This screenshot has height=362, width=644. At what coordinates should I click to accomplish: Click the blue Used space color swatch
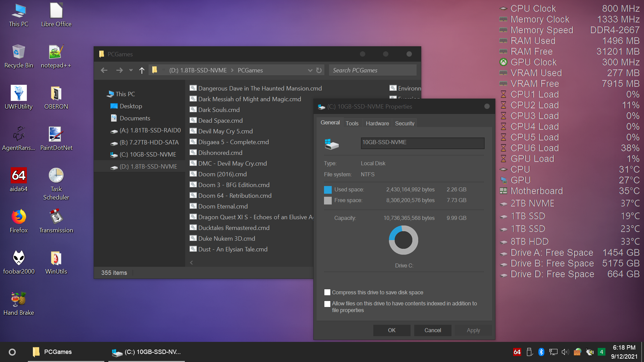click(x=327, y=189)
